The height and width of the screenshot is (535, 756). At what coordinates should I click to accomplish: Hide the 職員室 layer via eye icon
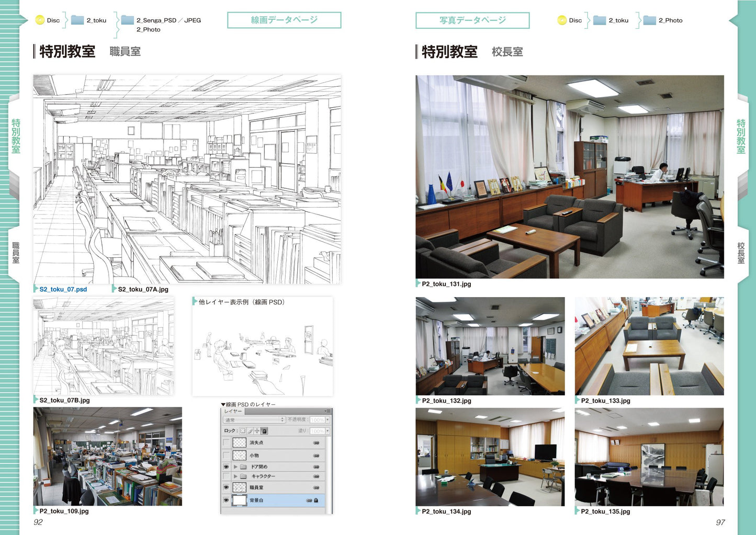[x=226, y=487]
